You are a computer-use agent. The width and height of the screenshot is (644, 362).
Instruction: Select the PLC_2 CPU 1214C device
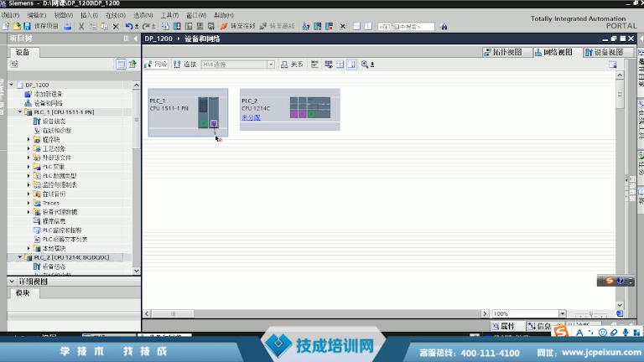[289, 109]
